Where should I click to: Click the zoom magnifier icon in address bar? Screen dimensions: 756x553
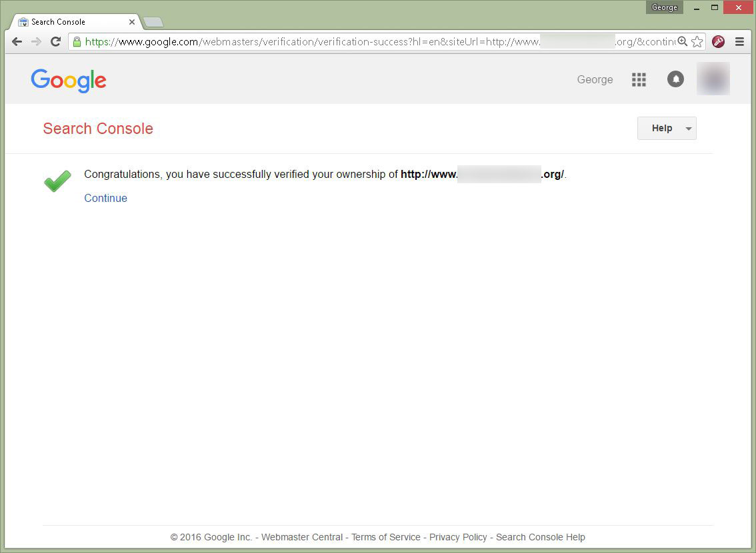pos(682,41)
